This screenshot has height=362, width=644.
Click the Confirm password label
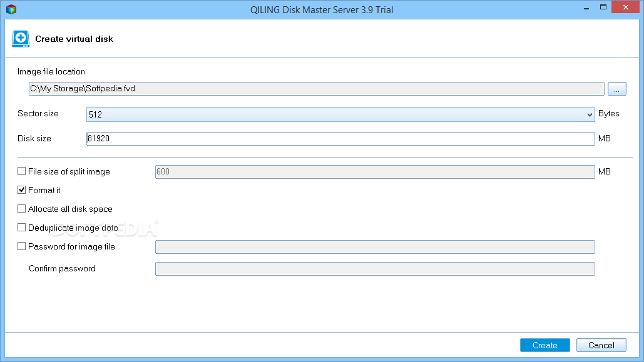tap(62, 268)
